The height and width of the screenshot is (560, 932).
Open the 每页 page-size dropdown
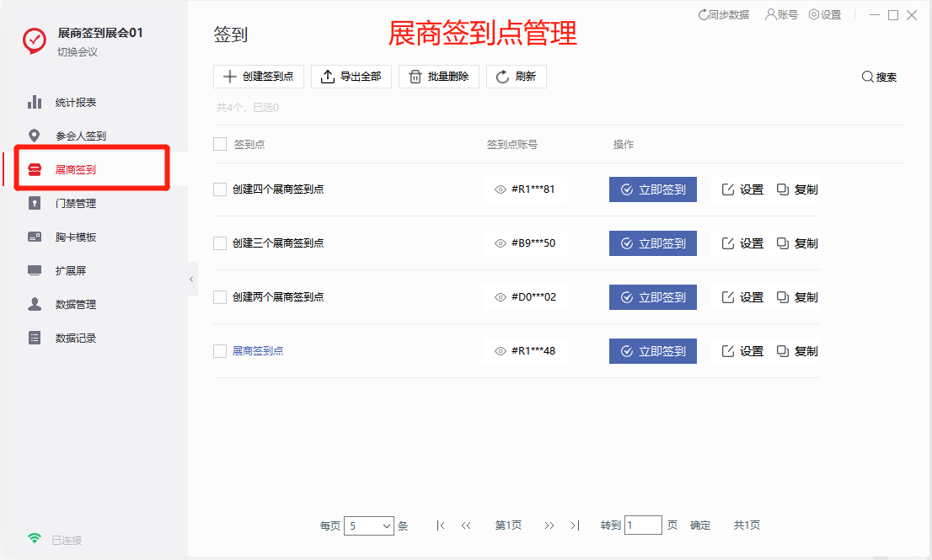click(x=369, y=525)
